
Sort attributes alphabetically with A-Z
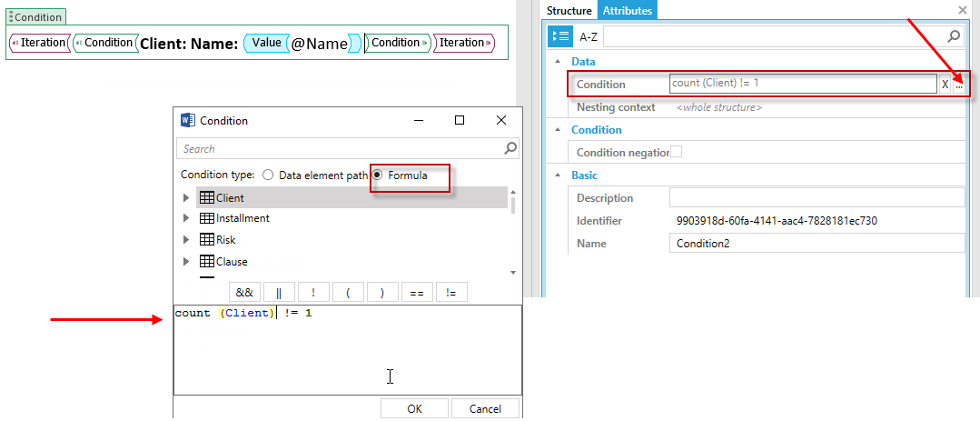click(589, 37)
